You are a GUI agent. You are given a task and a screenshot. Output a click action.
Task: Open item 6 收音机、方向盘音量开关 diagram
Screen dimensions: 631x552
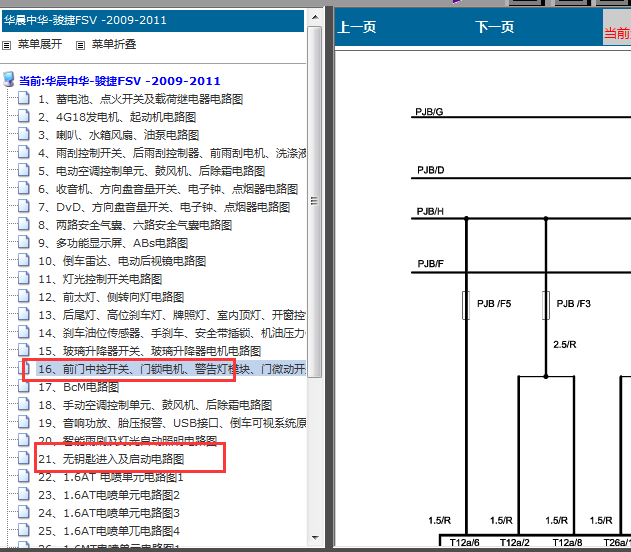168,189
